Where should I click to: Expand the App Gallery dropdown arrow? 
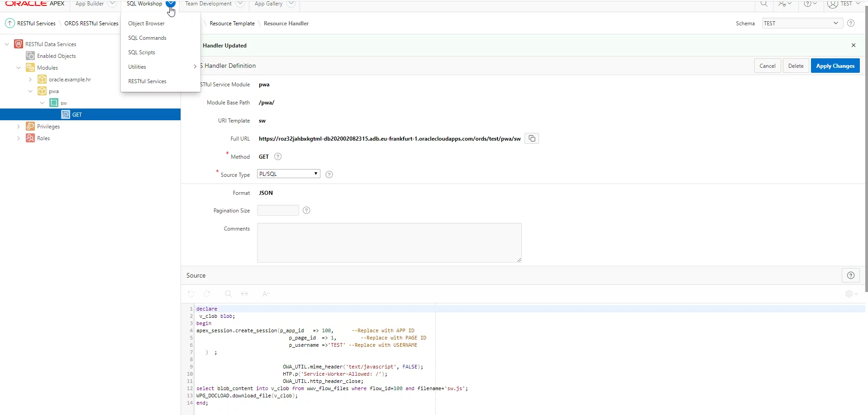(291, 4)
